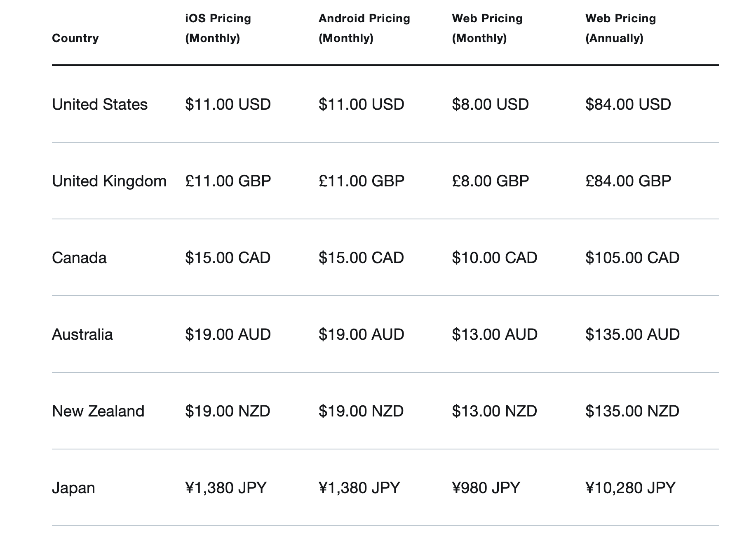Click the Country column header

tap(75, 38)
